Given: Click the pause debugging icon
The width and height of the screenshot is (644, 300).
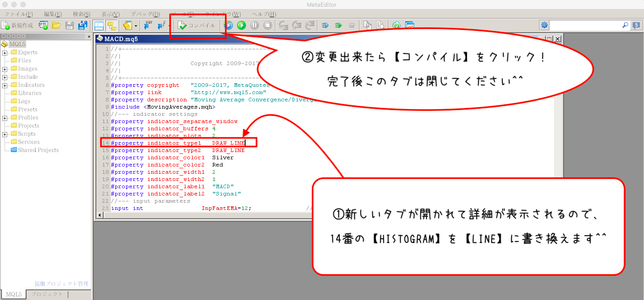Looking at the screenshot, I should click(255, 26).
